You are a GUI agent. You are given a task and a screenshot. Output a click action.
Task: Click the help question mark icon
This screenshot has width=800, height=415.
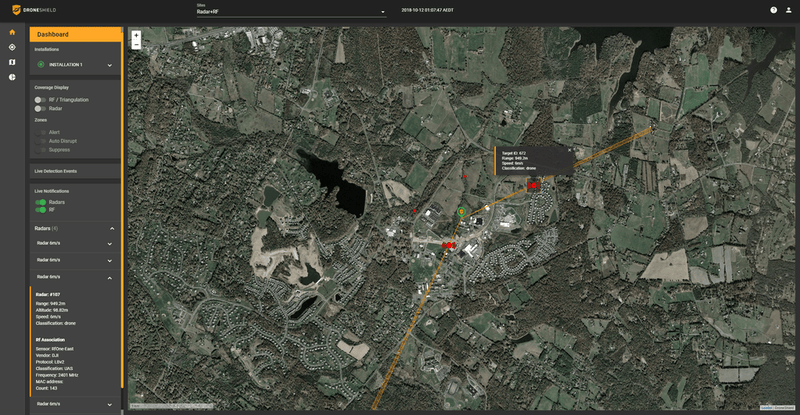[x=773, y=9]
